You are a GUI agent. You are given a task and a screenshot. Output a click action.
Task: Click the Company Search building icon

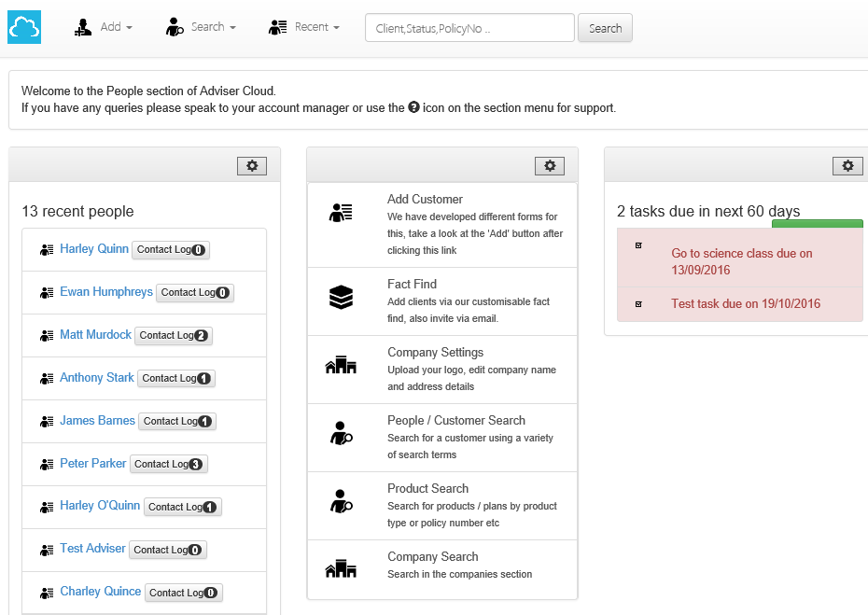coord(341,569)
